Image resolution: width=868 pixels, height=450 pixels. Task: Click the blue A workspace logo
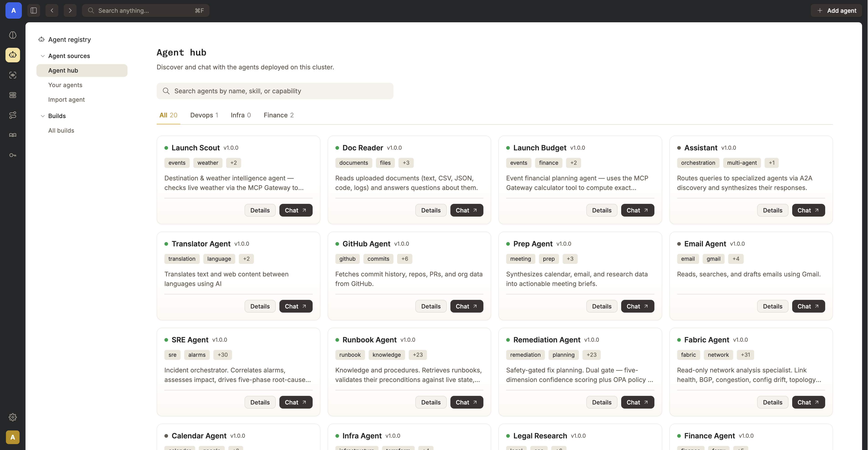pos(13,10)
